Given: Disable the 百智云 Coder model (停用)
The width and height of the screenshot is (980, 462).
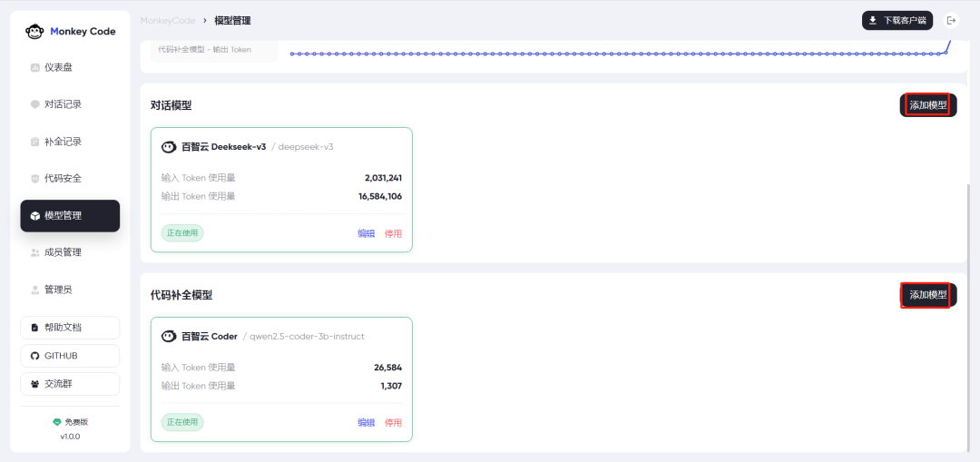Looking at the screenshot, I should click(x=393, y=423).
